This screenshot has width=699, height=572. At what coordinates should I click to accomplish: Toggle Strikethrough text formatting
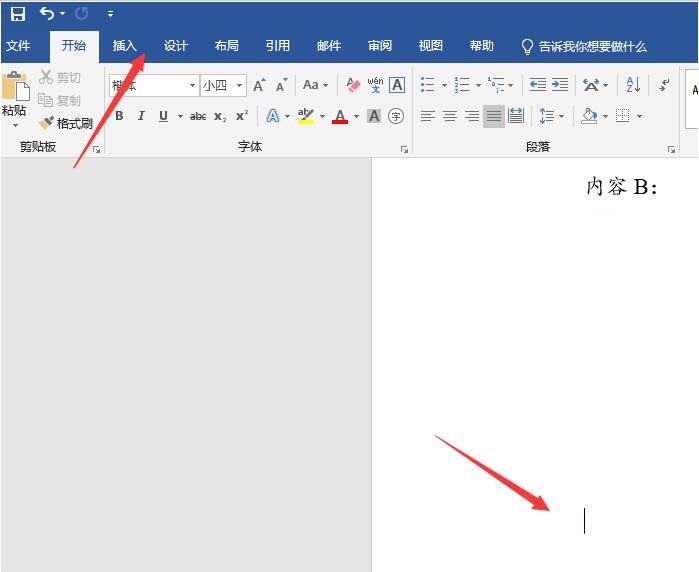pyautogui.click(x=198, y=116)
